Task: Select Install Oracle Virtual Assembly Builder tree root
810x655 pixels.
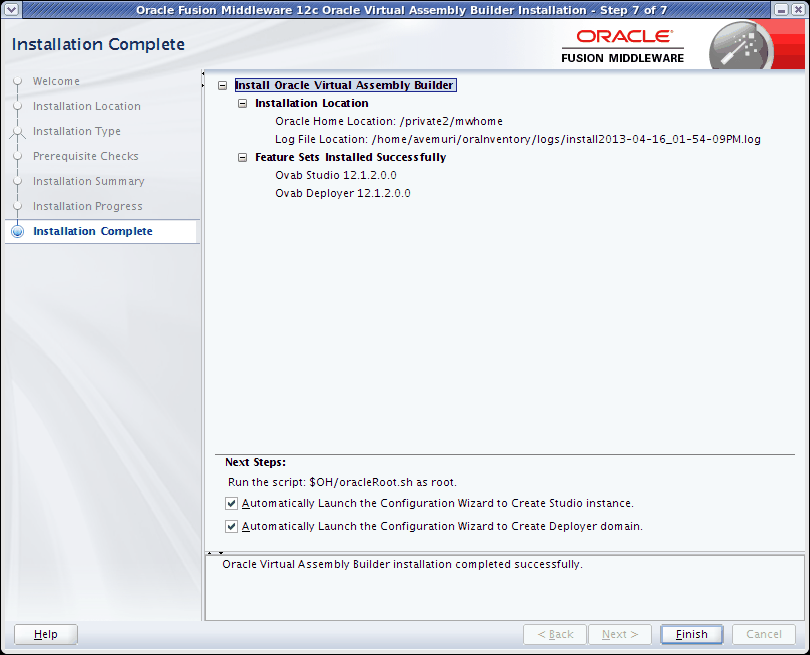Action: (345, 85)
